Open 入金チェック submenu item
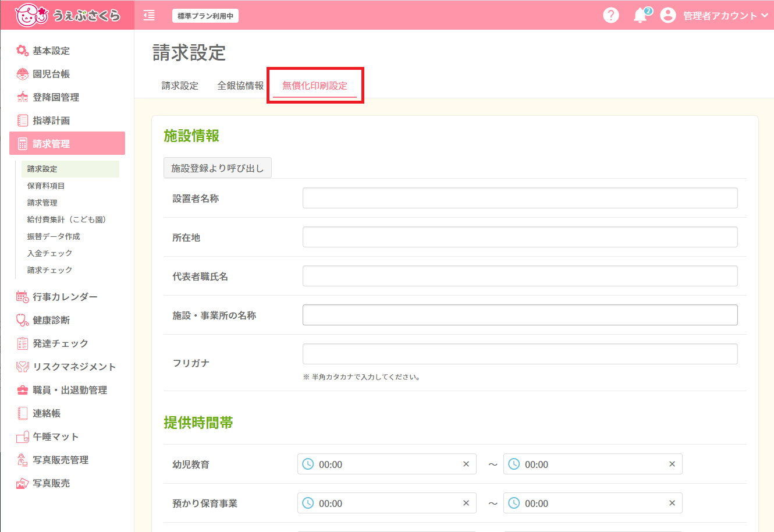The image size is (774, 532). [49, 253]
